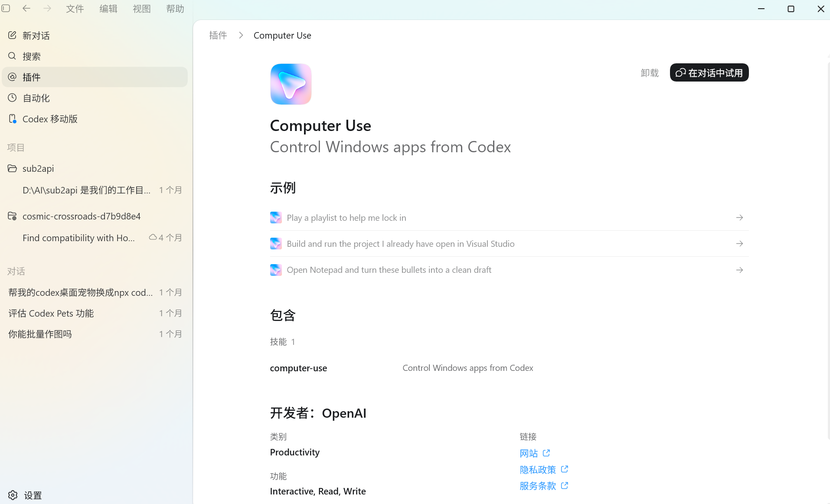The image size is (830, 504).
Task: Click plugin icon beside Build and run
Action: (x=276, y=243)
